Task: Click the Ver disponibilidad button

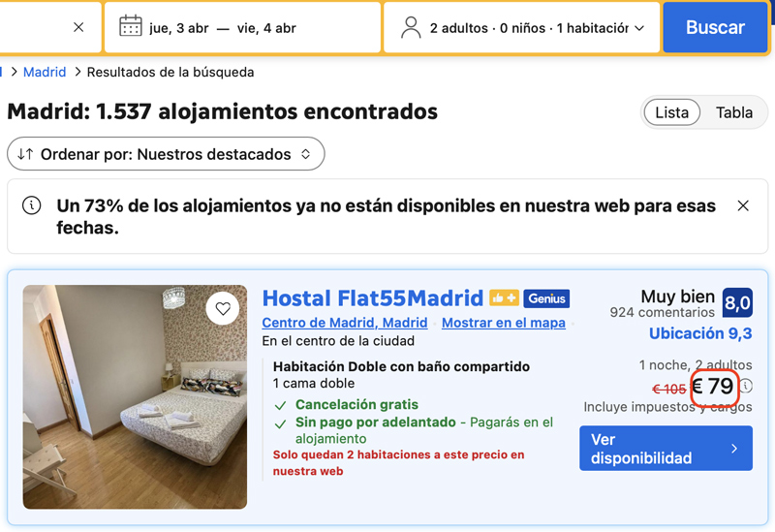Action: pos(666,449)
